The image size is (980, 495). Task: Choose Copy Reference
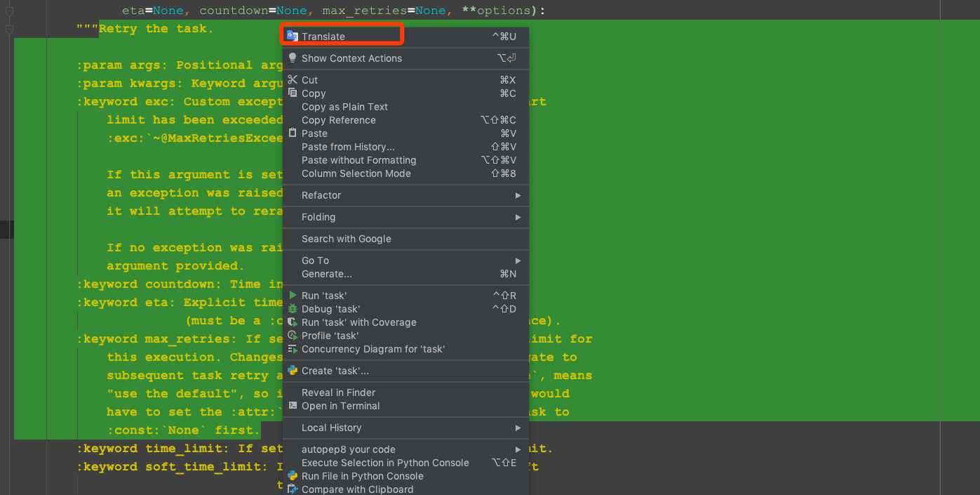coord(405,120)
